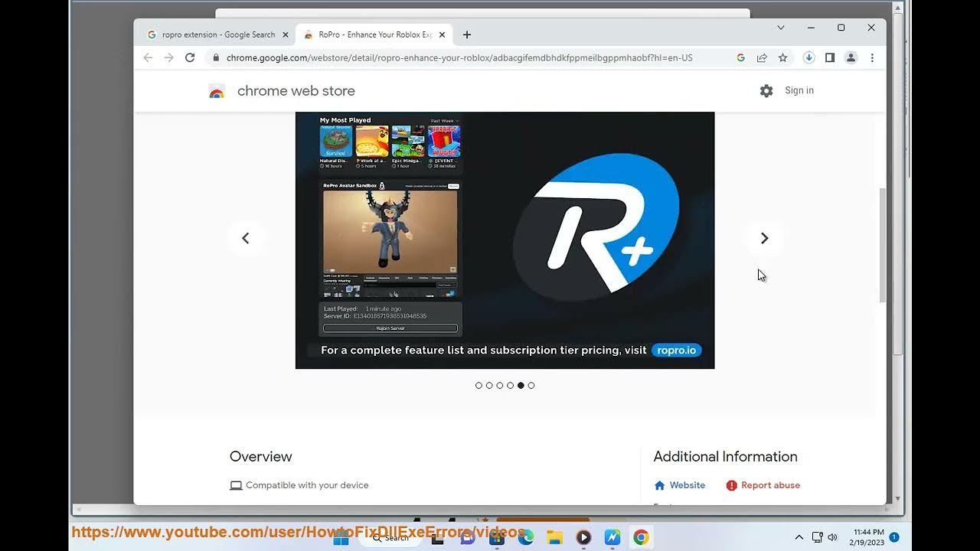Image resolution: width=980 pixels, height=551 pixels.
Task: Open the Website link
Action: coord(688,485)
